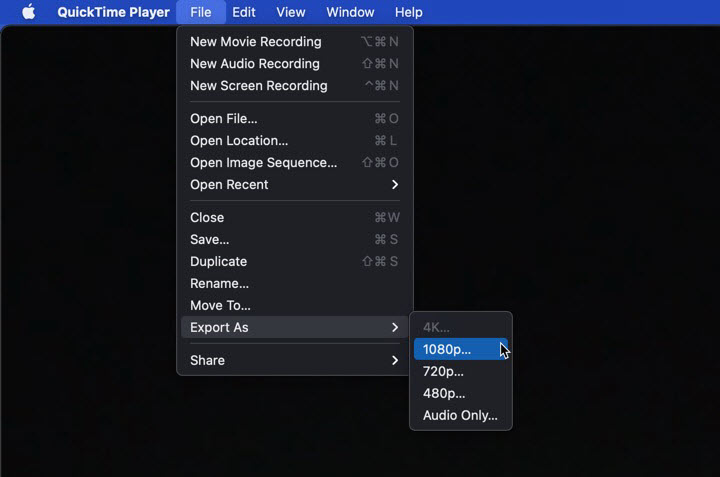
Task: Choose Save… from the File menu
Action: tap(295, 240)
